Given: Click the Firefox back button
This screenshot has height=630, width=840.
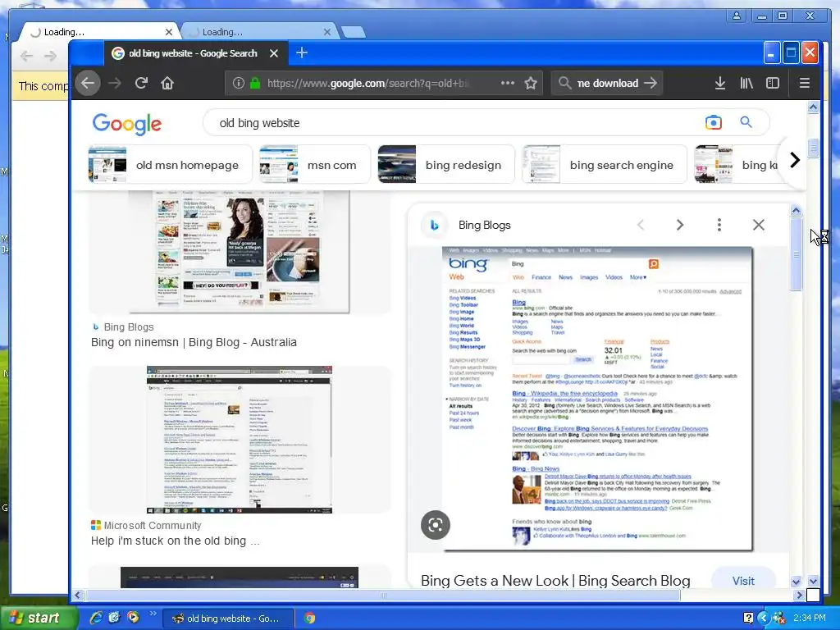Looking at the screenshot, I should [x=88, y=83].
